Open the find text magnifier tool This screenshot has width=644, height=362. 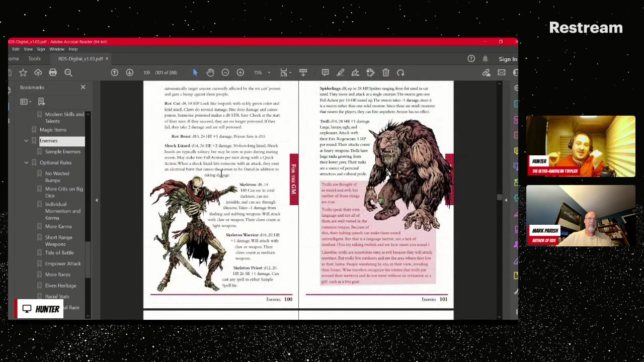point(68,72)
